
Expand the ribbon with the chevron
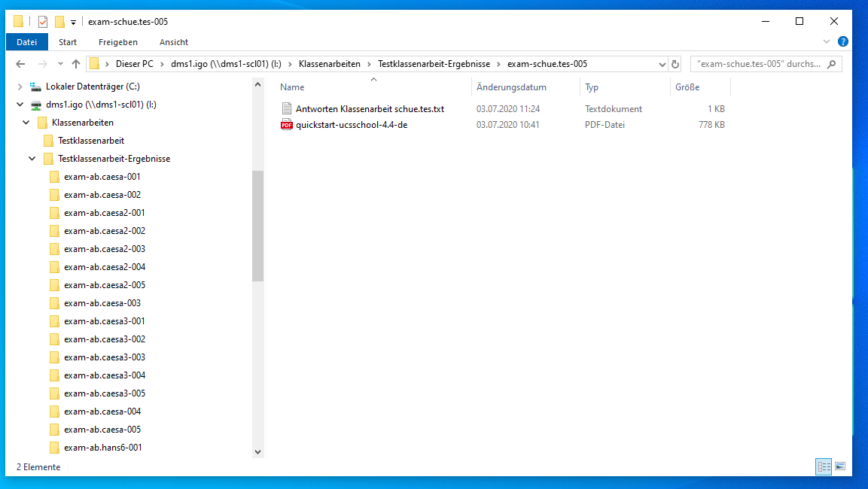point(827,41)
